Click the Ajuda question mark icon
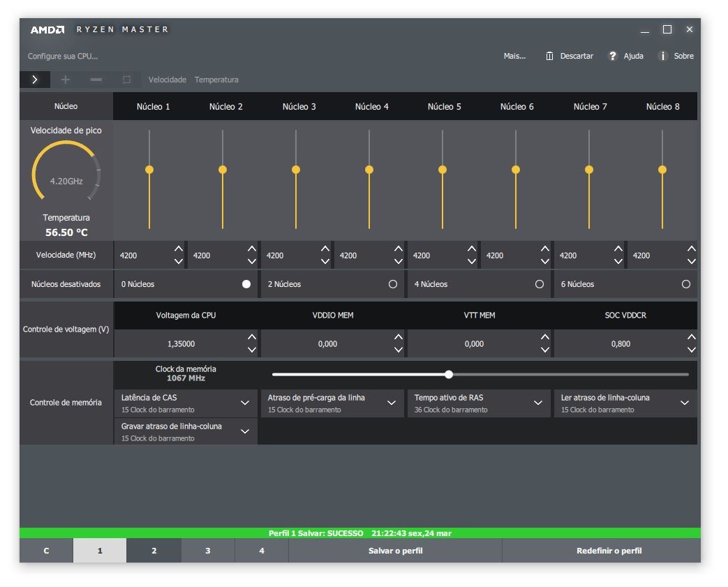Image resolution: width=728 pixels, height=587 pixels. (613, 56)
